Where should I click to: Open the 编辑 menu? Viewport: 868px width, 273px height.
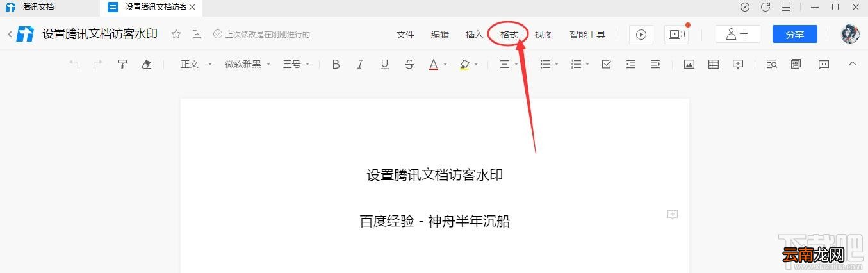click(x=440, y=35)
